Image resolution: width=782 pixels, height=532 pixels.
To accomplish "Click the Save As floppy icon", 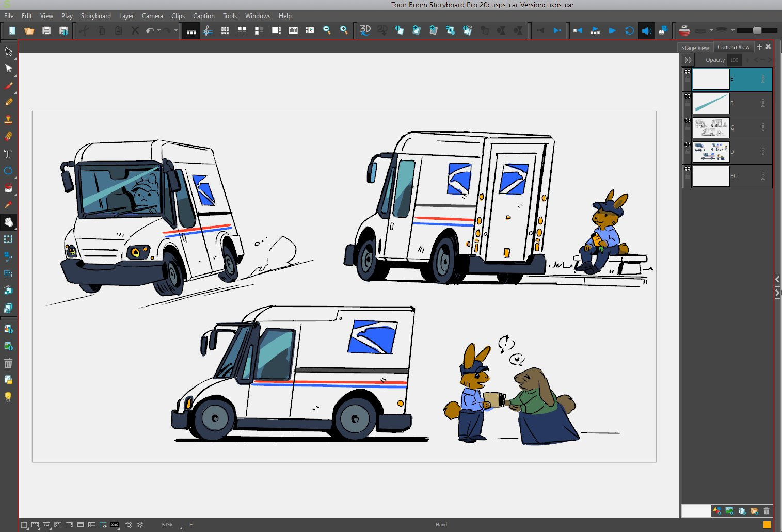I will 63,30.
